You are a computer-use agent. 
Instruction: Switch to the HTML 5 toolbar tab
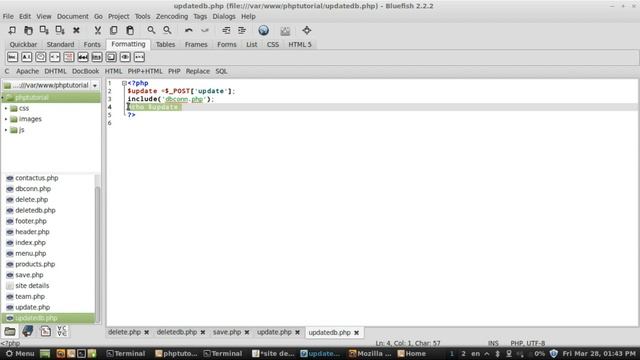pyautogui.click(x=300, y=44)
